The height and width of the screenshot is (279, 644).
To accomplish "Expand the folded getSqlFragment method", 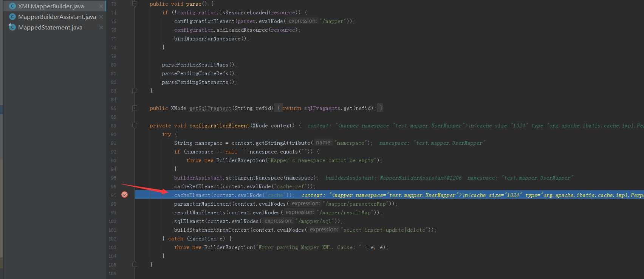I will 135,108.
